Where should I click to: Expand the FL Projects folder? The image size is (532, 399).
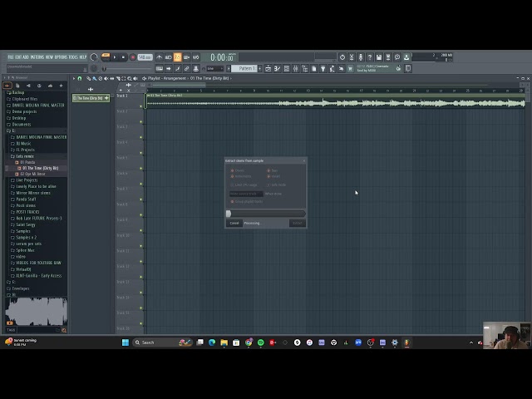coord(23,150)
